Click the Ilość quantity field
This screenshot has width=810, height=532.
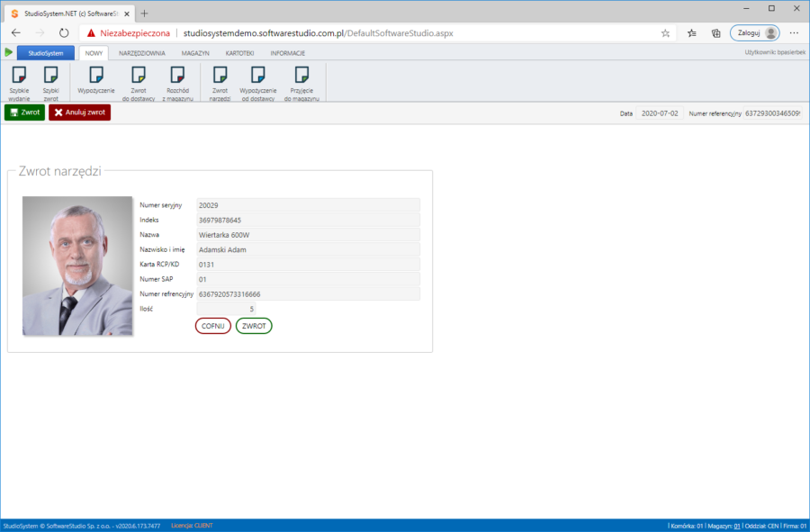tap(226, 309)
